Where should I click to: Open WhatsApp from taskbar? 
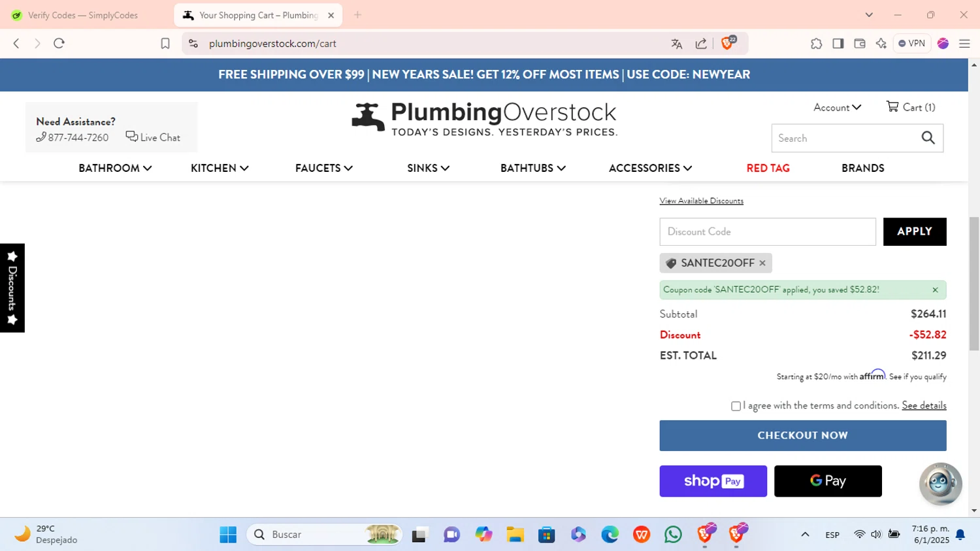[x=673, y=535]
